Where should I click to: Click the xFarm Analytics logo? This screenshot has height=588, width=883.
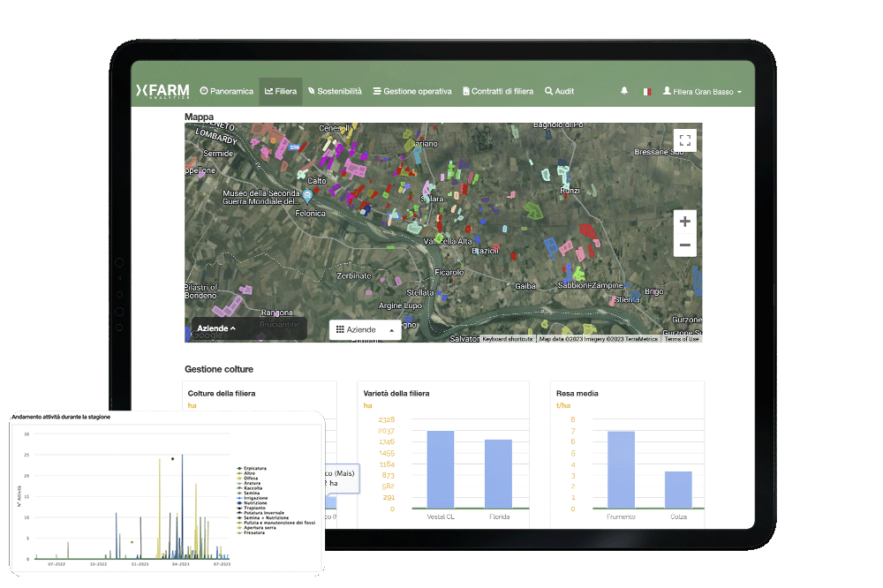pyautogui.click(x=162, y=91)
